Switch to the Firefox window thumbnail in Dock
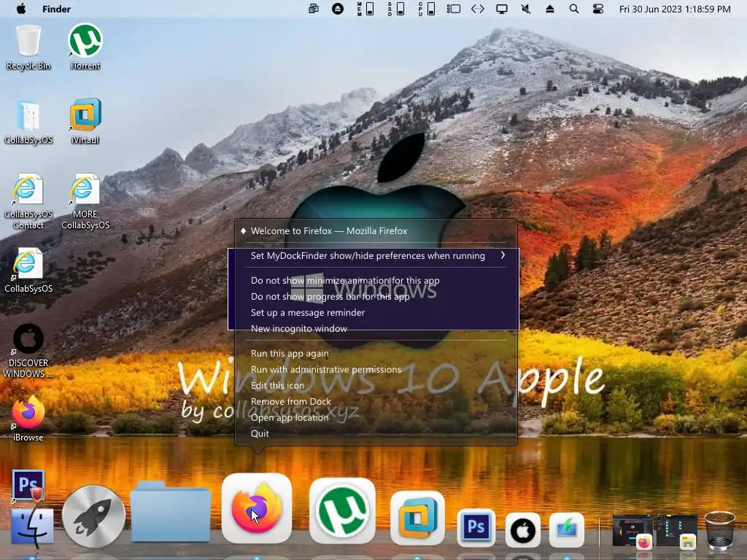The width and height of the screenshot is (747, 560). pyautogui.click(x=632, y=531)
